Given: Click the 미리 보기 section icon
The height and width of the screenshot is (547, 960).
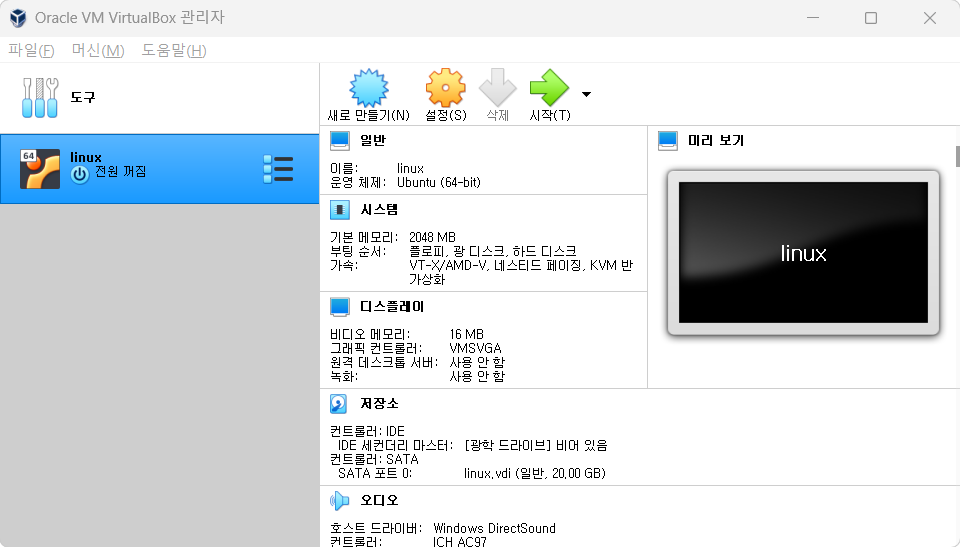Looking at the screenshot, I should [x=668, y=141].
